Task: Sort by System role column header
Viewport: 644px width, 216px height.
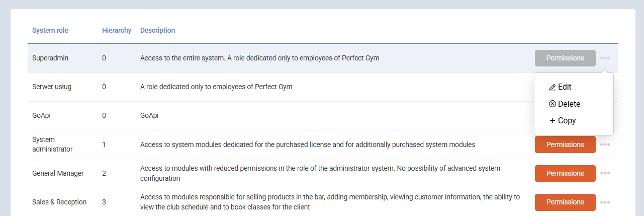Action: tap(50, 30)
